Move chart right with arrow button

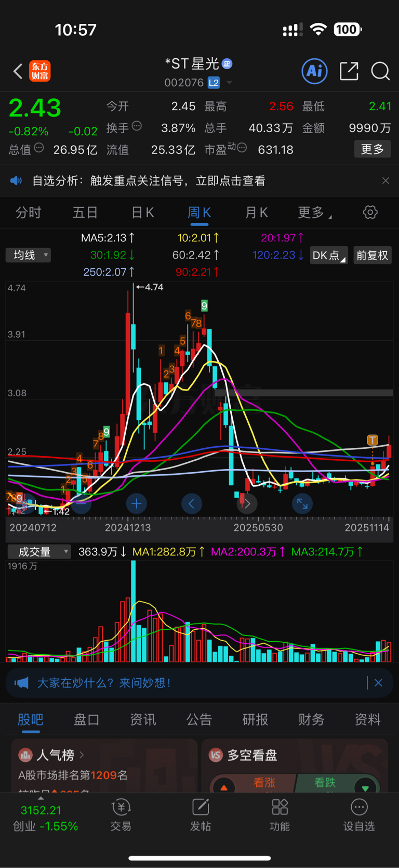click(247, 503)
